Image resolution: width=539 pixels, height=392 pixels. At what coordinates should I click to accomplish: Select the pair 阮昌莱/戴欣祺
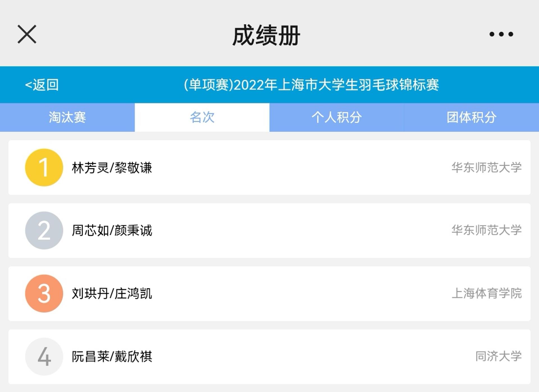pos(112,357)
